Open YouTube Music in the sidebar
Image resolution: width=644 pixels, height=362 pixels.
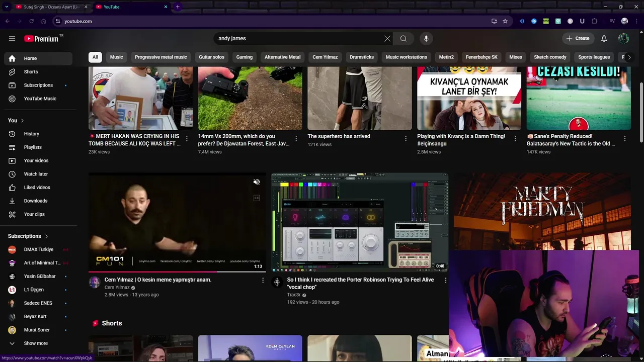[38, 99]
